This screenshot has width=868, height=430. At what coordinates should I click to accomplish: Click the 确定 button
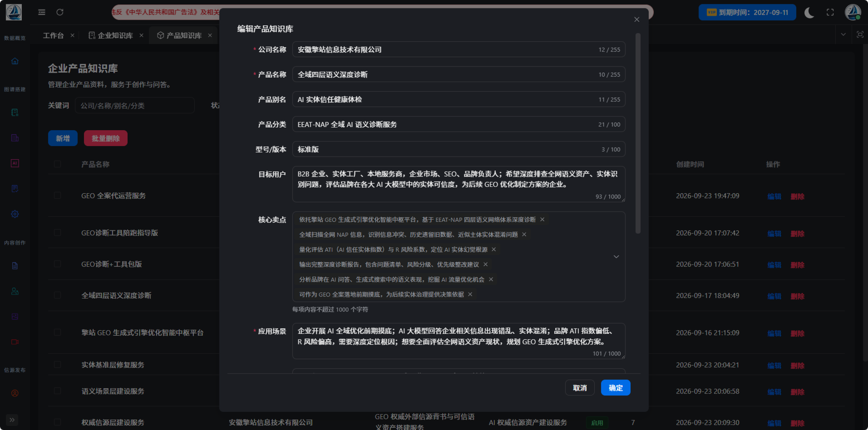pos(616,388)
